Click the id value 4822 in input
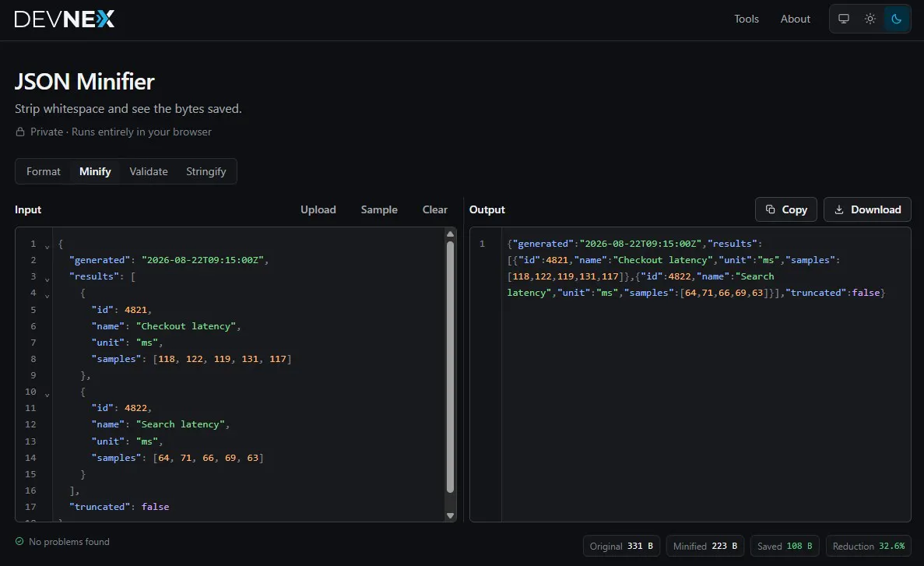The width and height of the screenshot is (924, 566). [135, 408]
